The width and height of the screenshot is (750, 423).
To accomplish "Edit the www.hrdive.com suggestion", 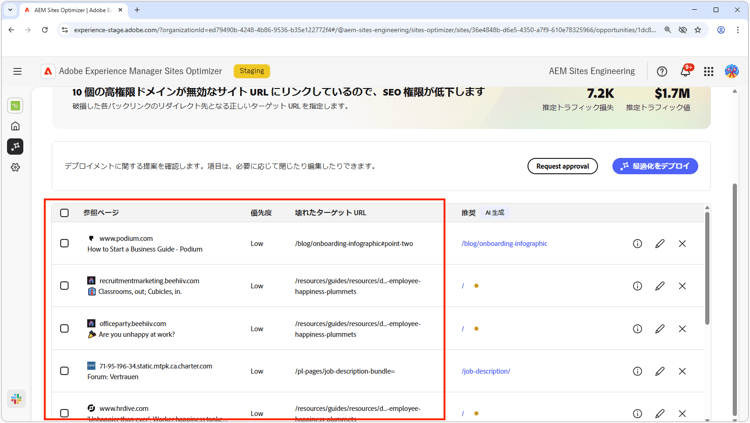I will point(660,413).
